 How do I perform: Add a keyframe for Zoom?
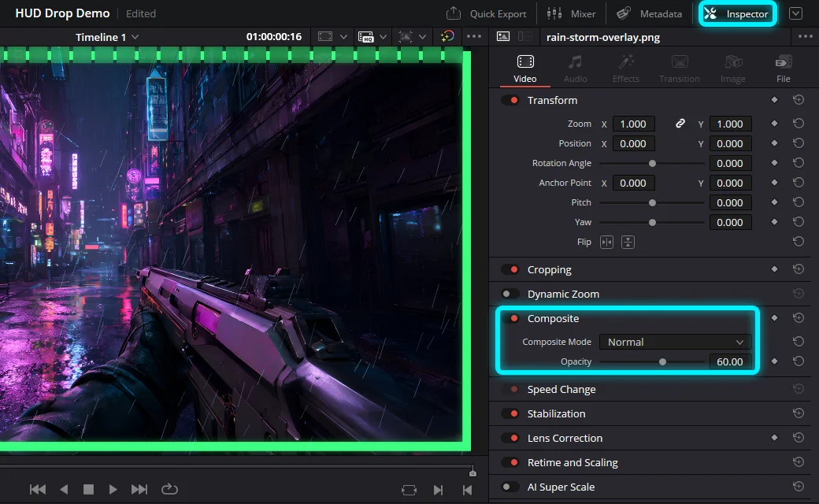click(775, 124)
